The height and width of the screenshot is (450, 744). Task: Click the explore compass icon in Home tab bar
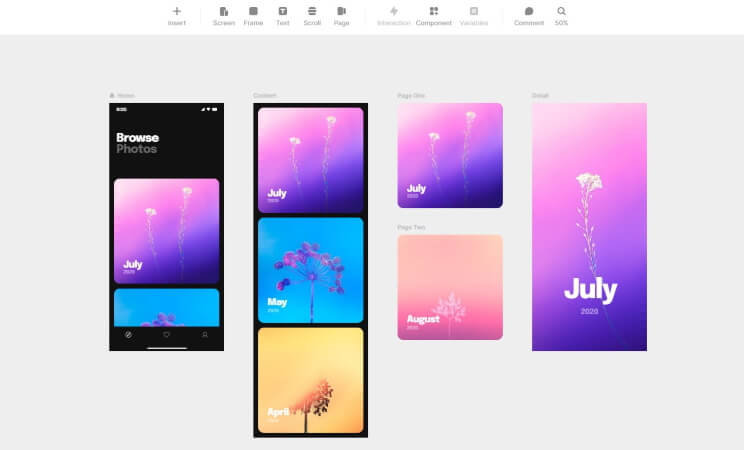tap(128, 335)
